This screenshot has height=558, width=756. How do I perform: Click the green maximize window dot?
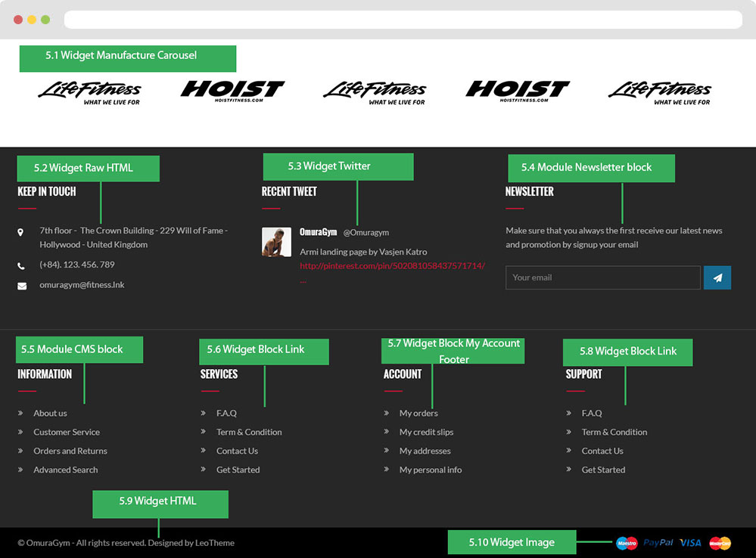[x=45, y=20]
